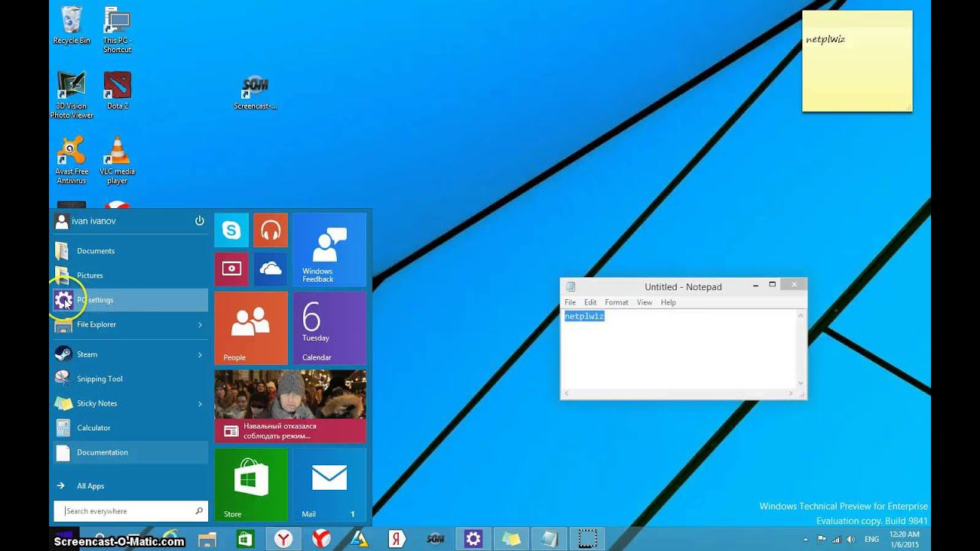Open taskbar clock showing 12:20 AM

click(904, 539)
